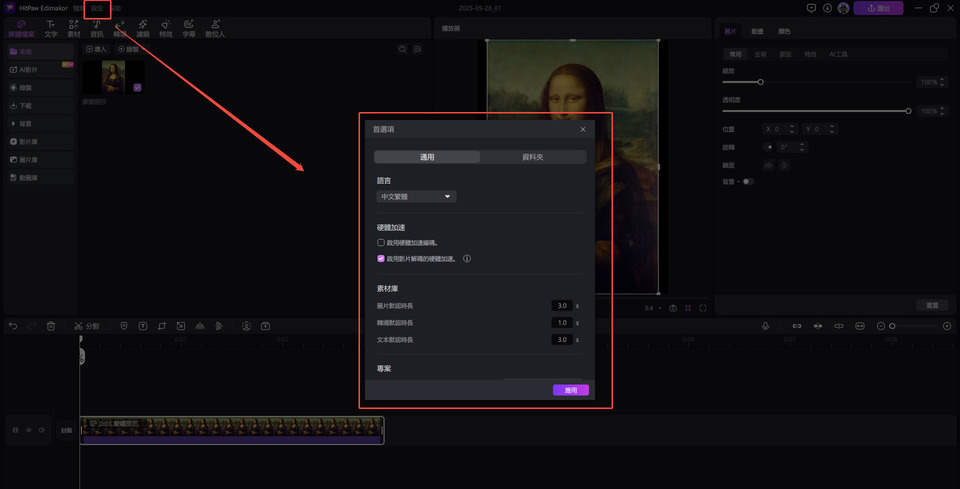Screen dimensions: 960x489
Task: Switch to the 去背 sub-tab in properties panel
Action: coord(760,54)
